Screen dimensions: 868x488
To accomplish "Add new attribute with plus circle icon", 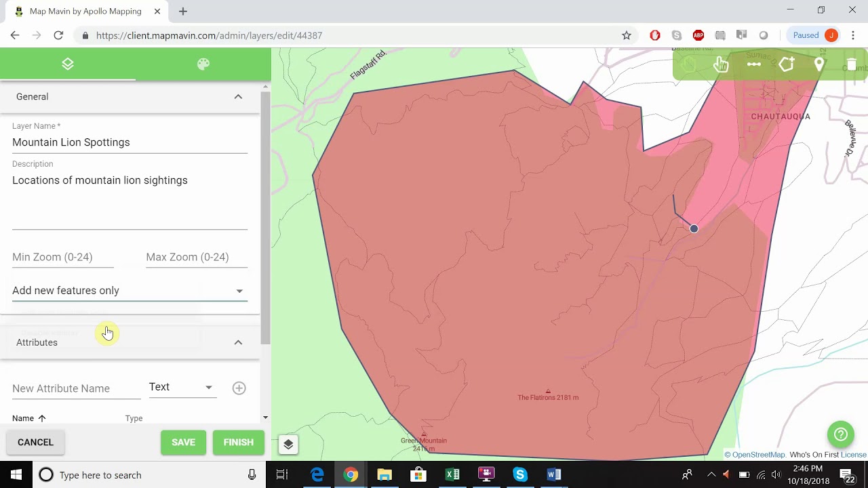I will (x=239, y=388).
